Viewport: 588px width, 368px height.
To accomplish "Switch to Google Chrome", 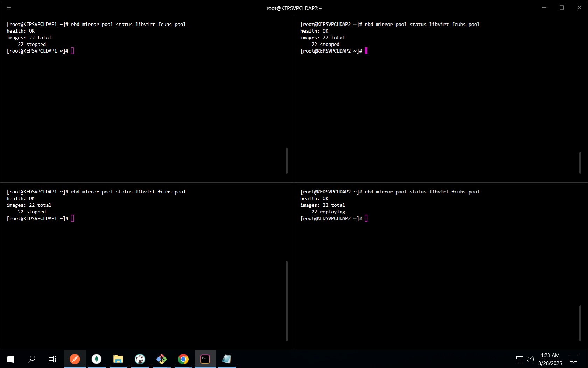I will pos(183,359).
